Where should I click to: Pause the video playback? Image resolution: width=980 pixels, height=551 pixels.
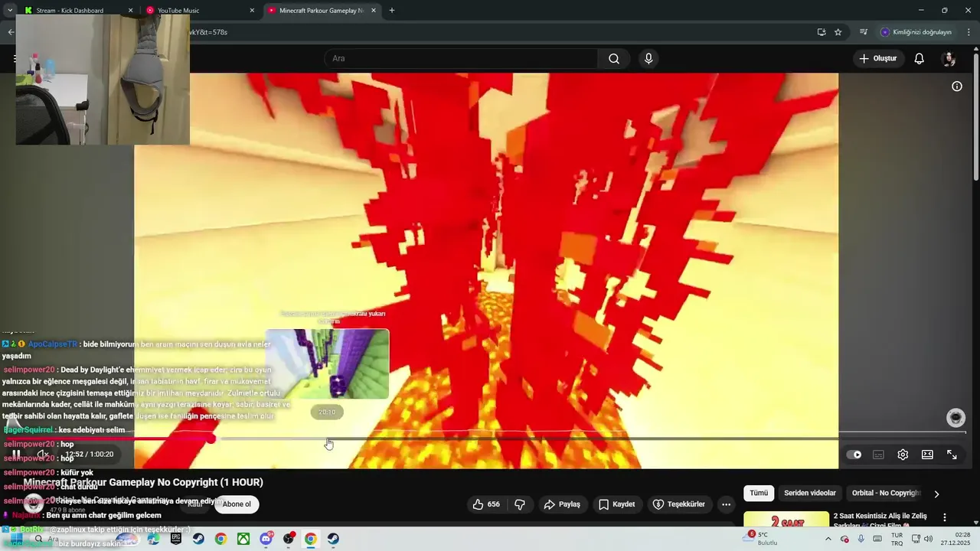click(x=16, y=455)
